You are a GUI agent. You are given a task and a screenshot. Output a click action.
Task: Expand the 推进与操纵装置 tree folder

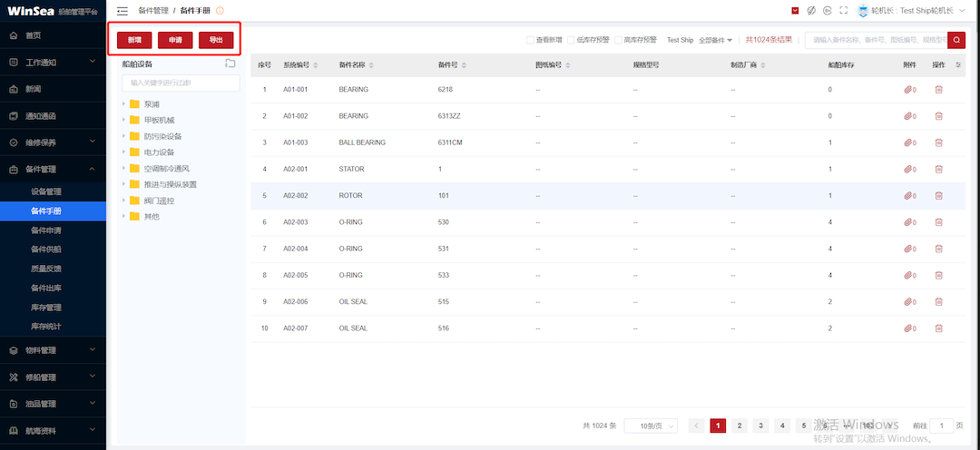(x=123, y=184)
